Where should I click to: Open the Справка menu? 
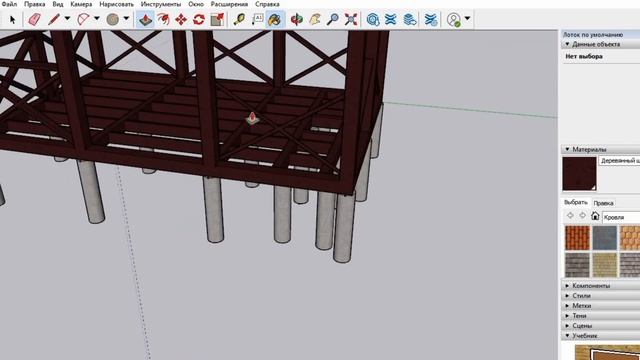coord(267,4)
